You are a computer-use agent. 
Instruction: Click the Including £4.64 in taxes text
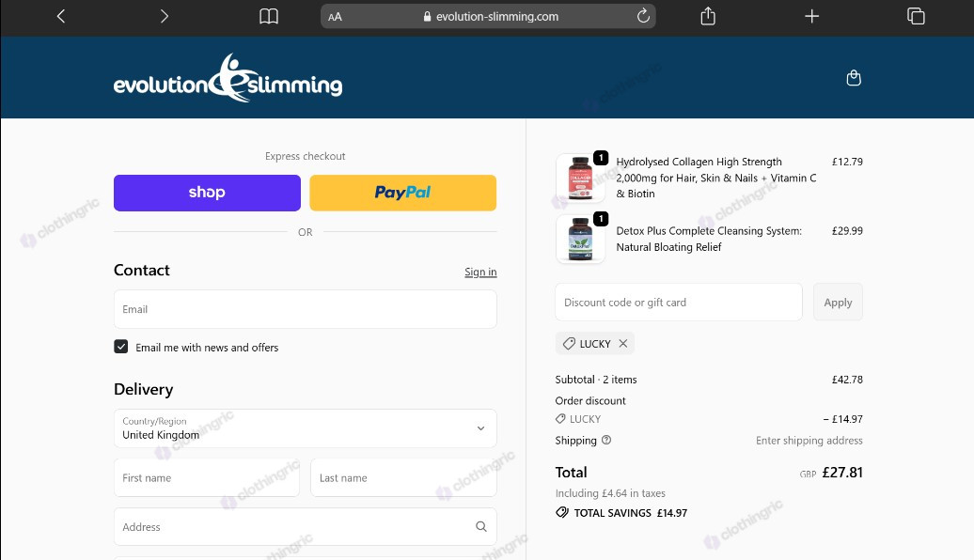tap(610, 493)
